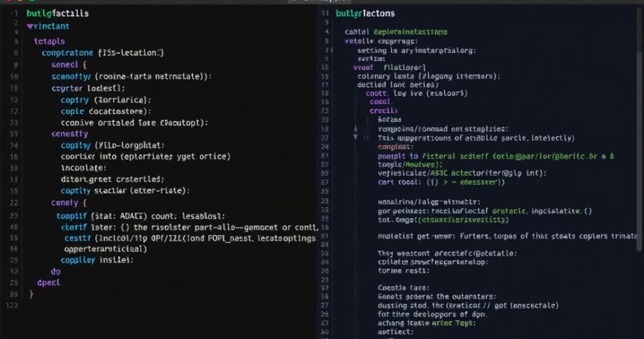Click the "ditort.greet crstertled;" line
The height and width of the screenshot is (339, 644).
(x=113, y=180)
